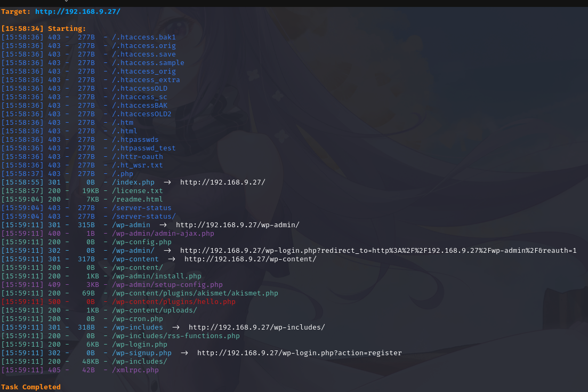Click the /.htaccess_extra path

point(146,80)
